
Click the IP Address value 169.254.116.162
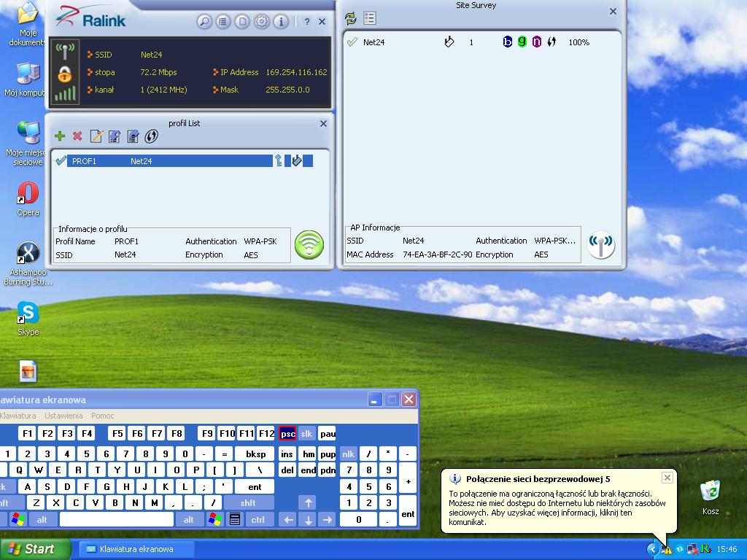pos(296,72)
